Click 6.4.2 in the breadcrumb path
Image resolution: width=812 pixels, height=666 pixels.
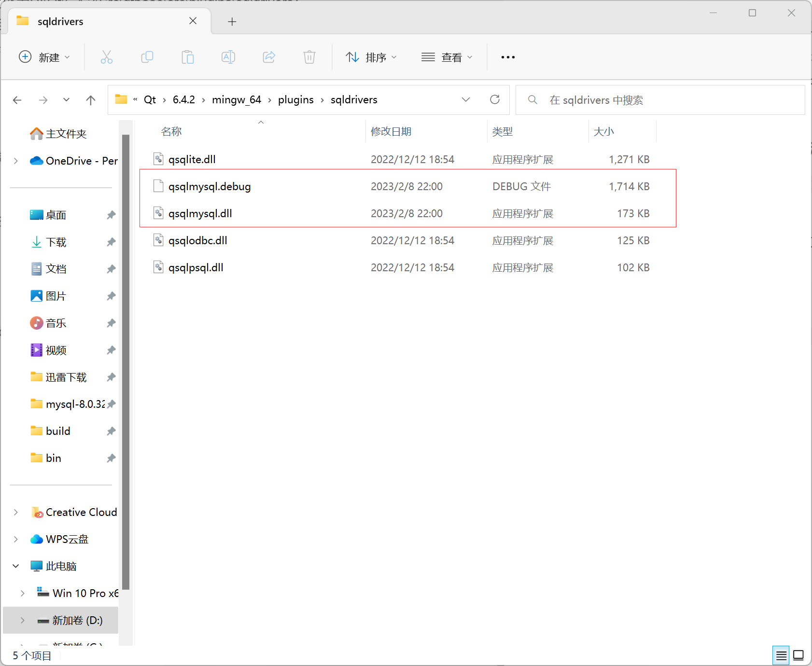click(184, 100)
